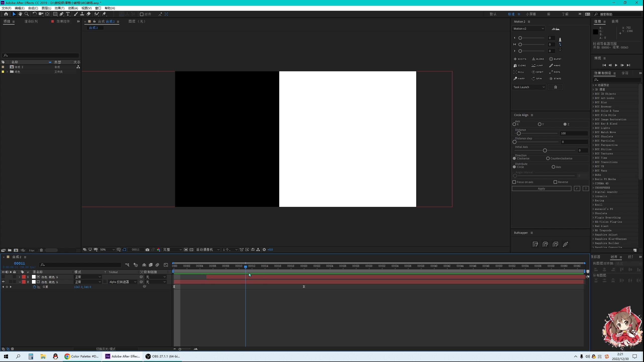Play the preview
644x362 pixels.
pos(616,65)
